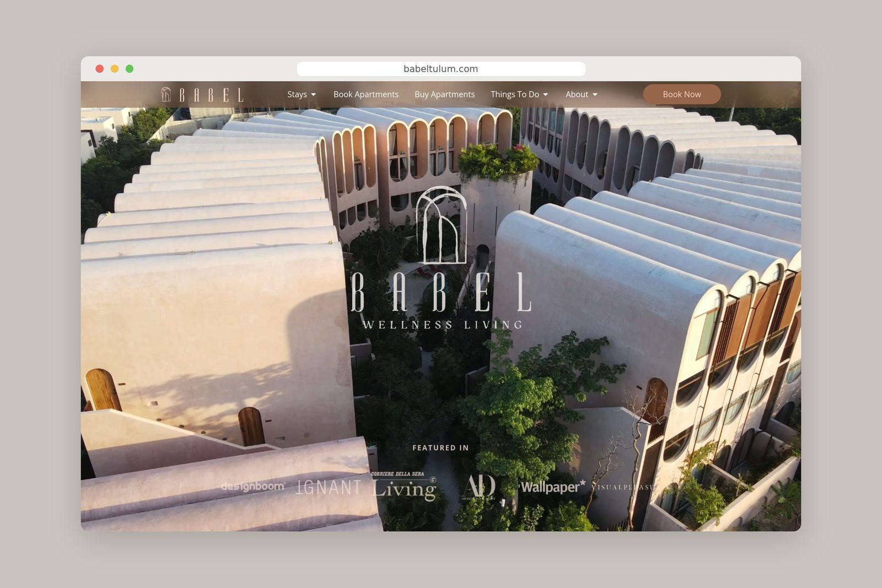Click the Corriere della Sera Living logo
This screenshot has width=882, height=588.
[x=404, y=486]
